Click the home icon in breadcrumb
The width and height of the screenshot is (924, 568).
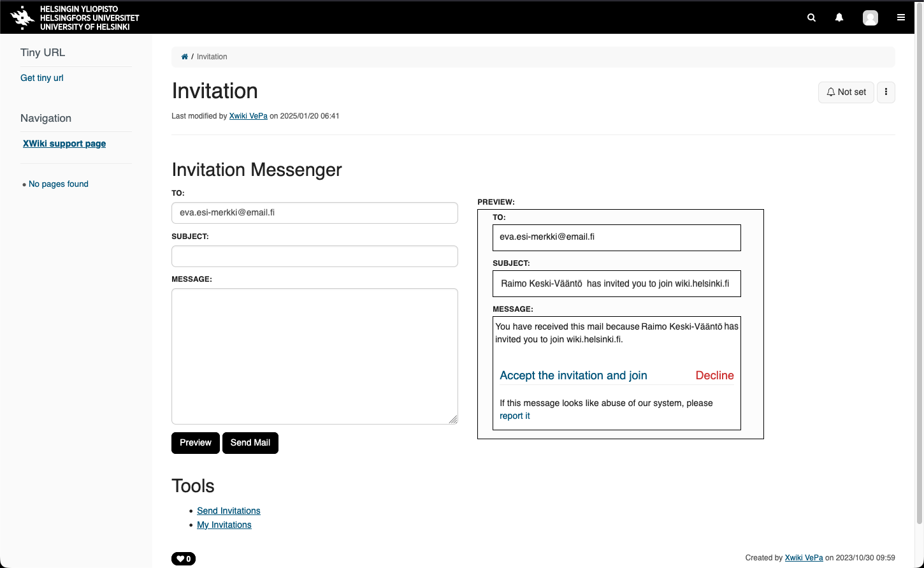184,57
